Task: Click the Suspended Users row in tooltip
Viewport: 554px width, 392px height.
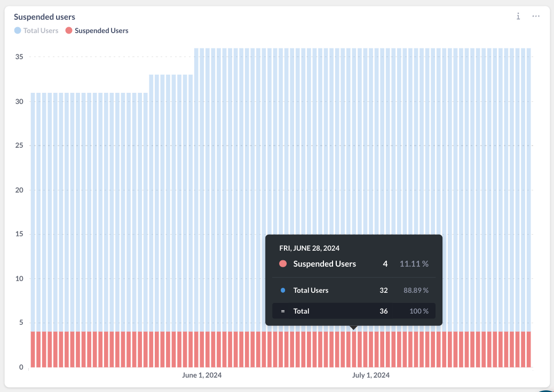Action: point(354,264)
